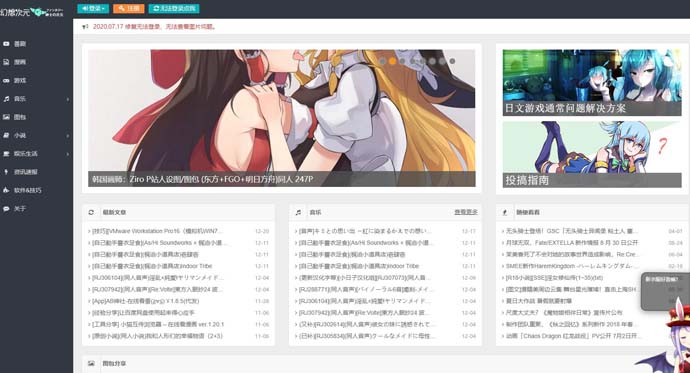690x373 pixels.
Task: Click the music note icon in 音乐 panel header
Action: (x=298, y=212)
